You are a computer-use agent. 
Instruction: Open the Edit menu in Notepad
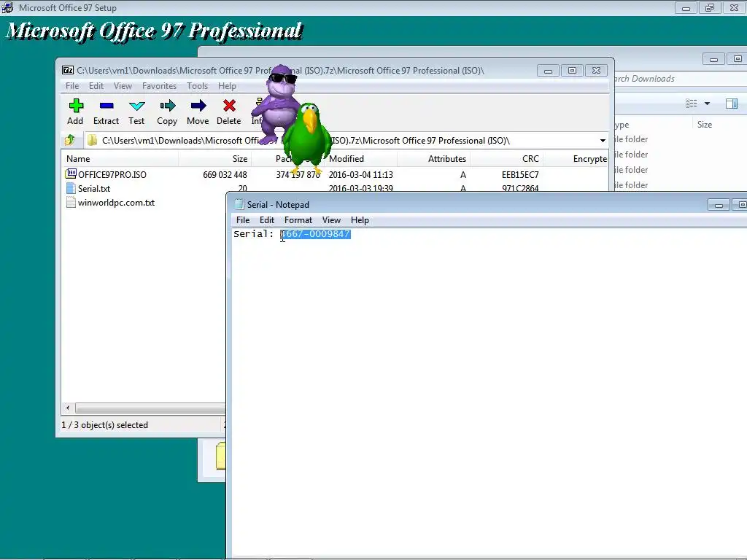[x=267, y=220]
